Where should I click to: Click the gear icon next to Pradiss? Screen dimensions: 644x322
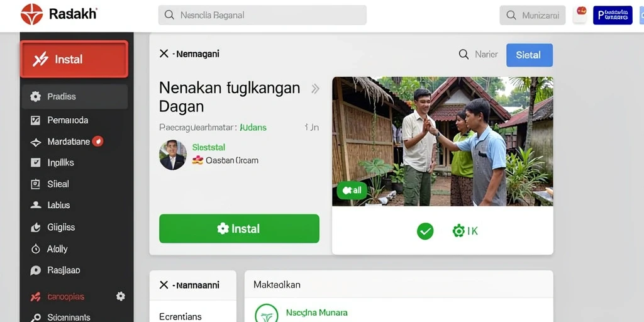click(x=36, y=96)
